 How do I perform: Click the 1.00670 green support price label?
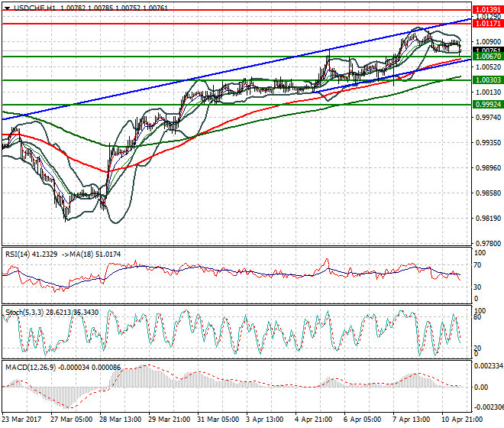[x=488, y=57]
